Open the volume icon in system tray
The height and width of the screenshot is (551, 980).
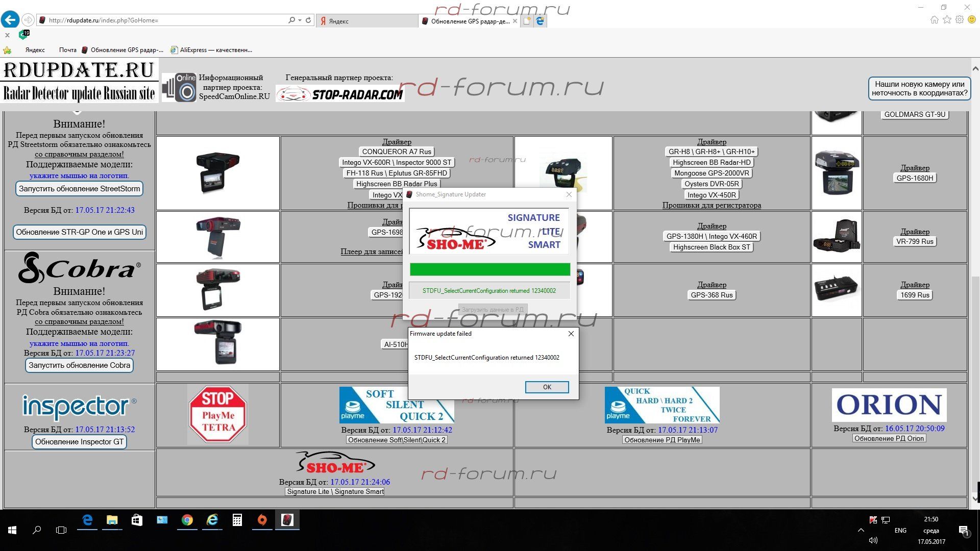[873, 541]
